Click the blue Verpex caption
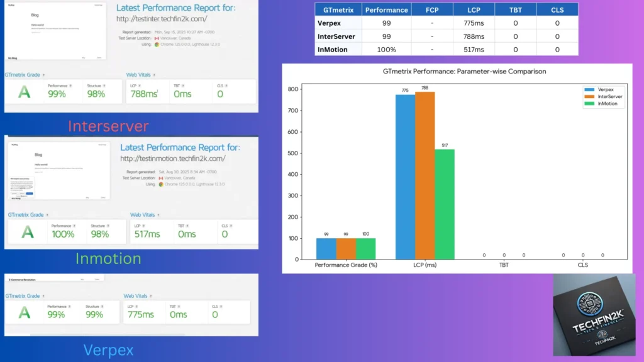This screenshot has height=362, width=644. click(108, 350)
